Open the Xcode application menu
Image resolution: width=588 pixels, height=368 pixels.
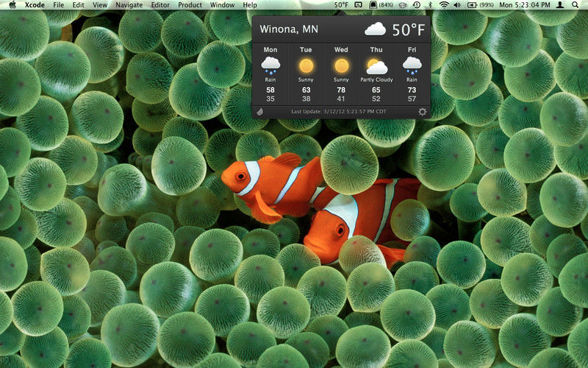35,5
